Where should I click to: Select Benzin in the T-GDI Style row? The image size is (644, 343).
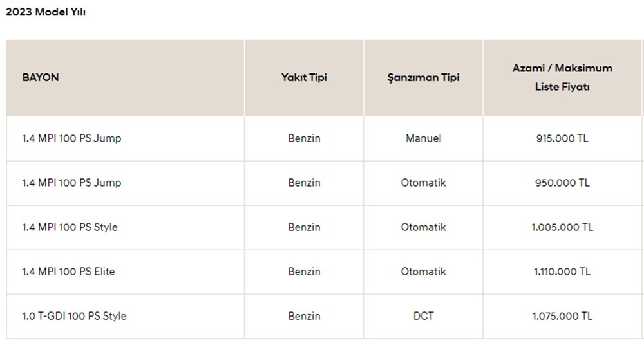304,316
